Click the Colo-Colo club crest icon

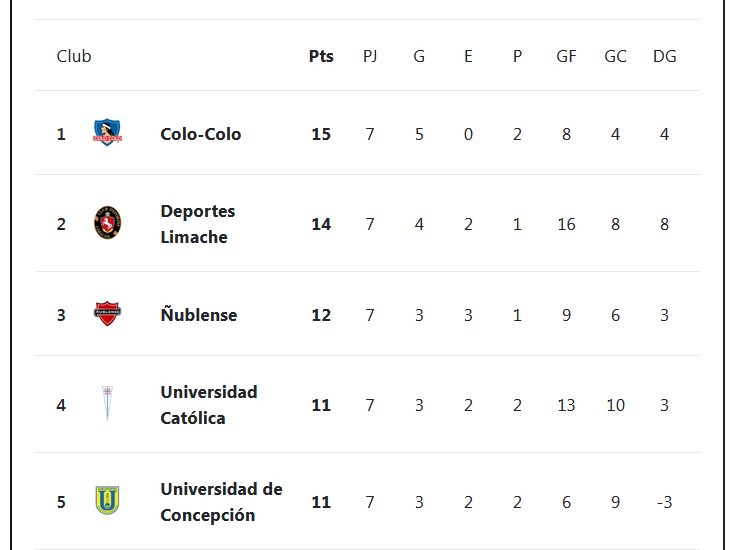coord(107,133)
